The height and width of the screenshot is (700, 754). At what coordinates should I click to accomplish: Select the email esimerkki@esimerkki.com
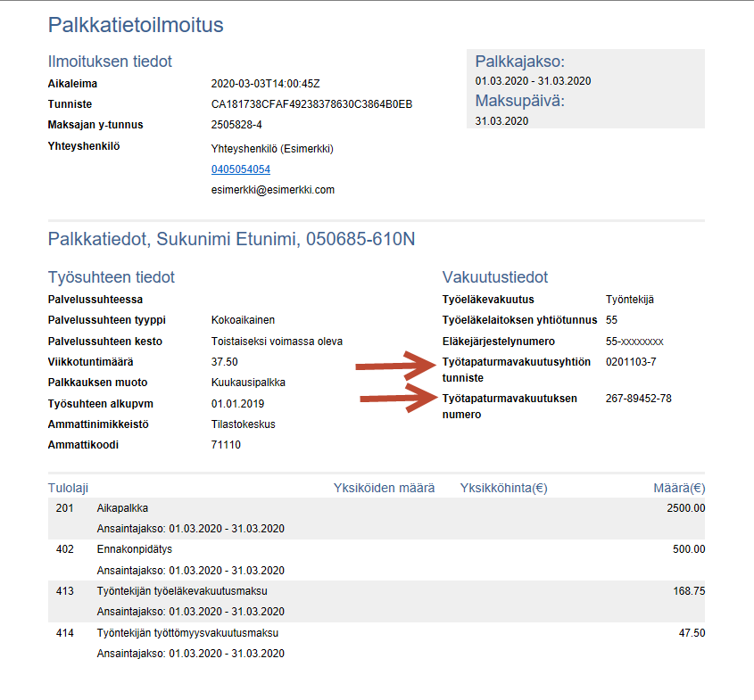[x=272, y=190]
